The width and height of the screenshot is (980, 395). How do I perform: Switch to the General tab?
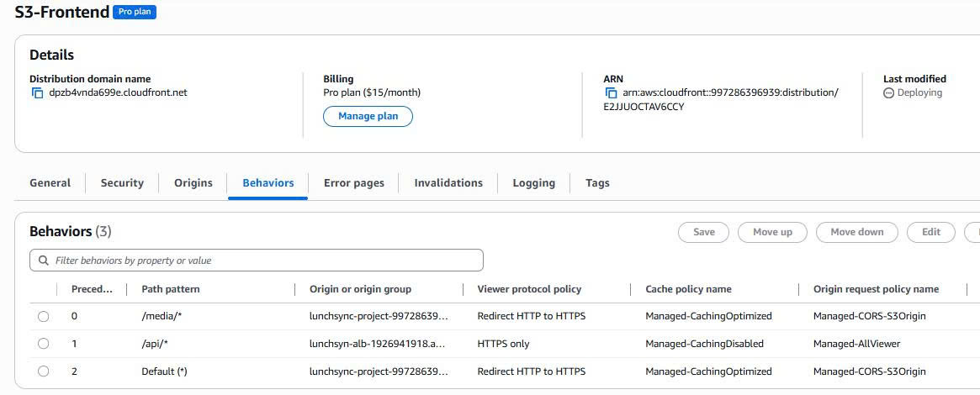(x=50, y=183)
